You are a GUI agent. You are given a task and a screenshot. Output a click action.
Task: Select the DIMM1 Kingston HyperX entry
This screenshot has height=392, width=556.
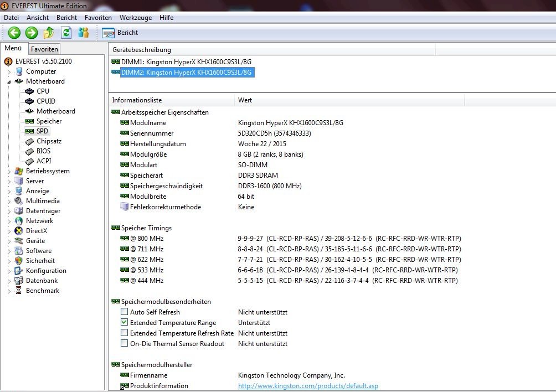186,62
